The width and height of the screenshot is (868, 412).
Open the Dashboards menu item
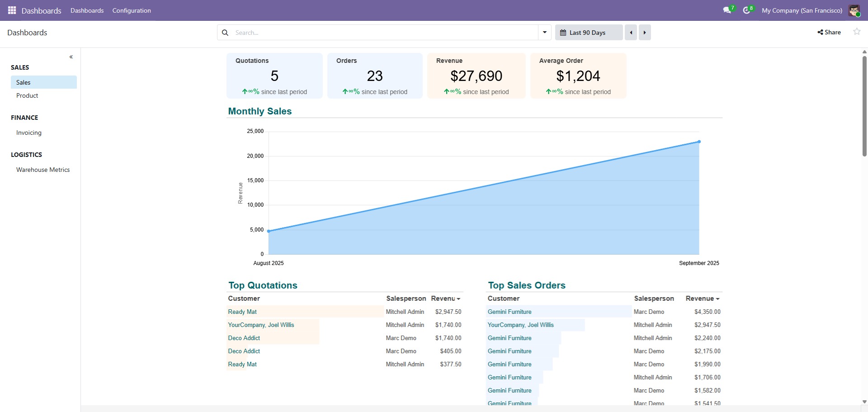tap(87, 10)
